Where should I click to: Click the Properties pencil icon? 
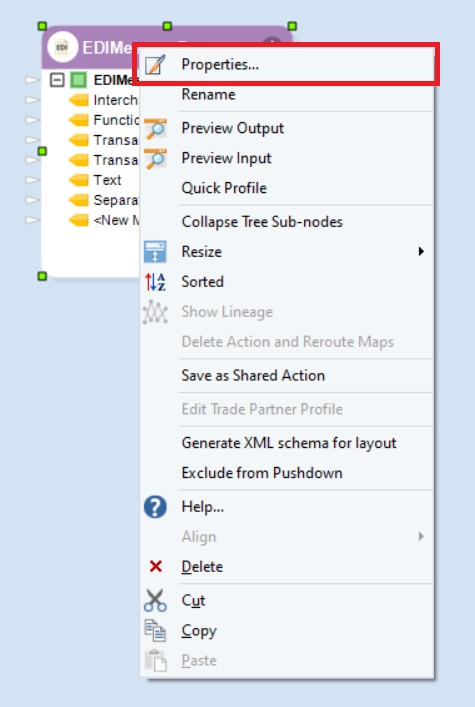pos(155,64)
